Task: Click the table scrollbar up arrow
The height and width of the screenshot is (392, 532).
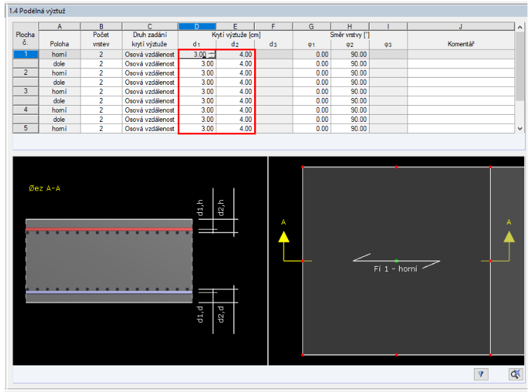Action: pos(520,27)
